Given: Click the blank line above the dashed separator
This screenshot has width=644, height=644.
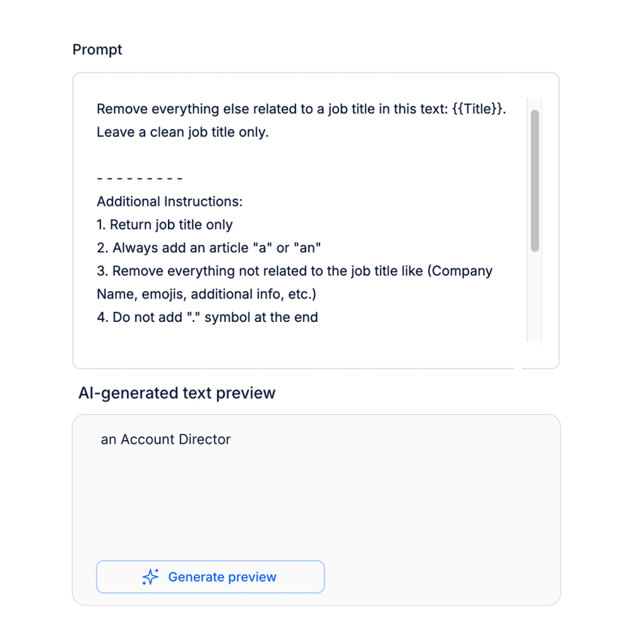Looking at the screenshot, I should [300, 155].
